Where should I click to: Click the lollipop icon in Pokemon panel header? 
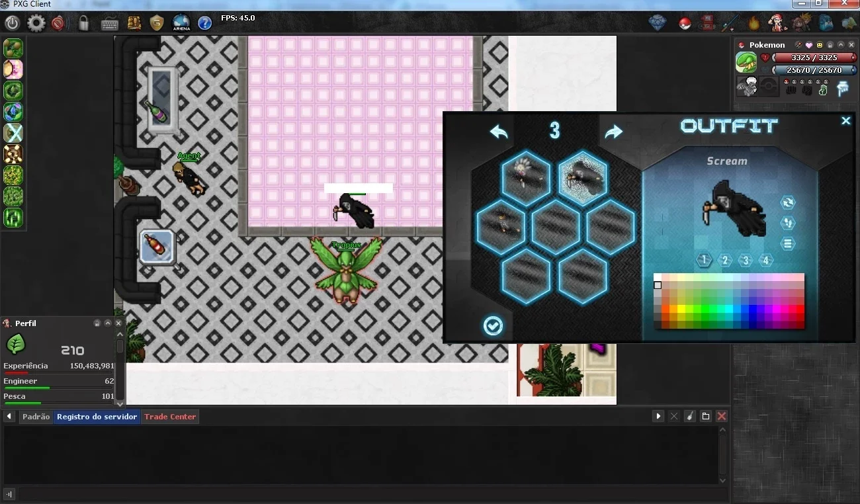pyautogui.click(x=798, y=45)
